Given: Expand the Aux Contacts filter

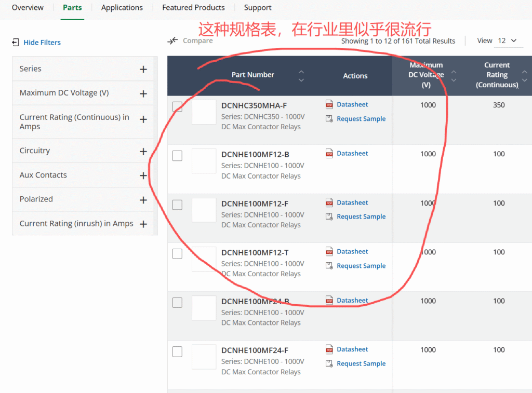Looking at the screenshot, I should point(143,175).
